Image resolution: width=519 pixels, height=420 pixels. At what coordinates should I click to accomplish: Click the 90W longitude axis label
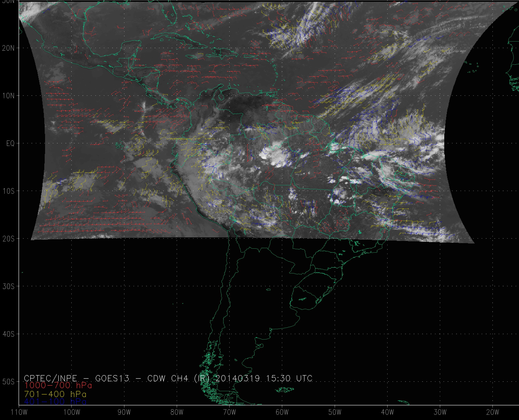pos(124,412)
